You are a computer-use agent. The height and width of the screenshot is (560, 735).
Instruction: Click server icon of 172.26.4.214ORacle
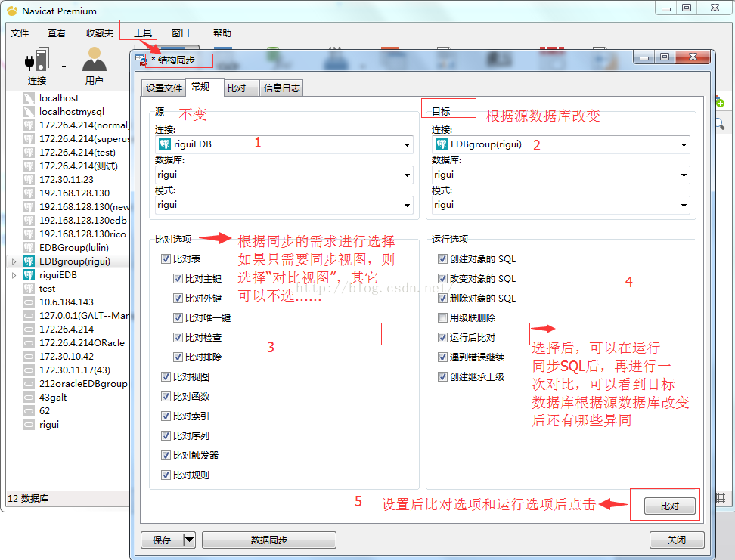[x=29, y=343]
